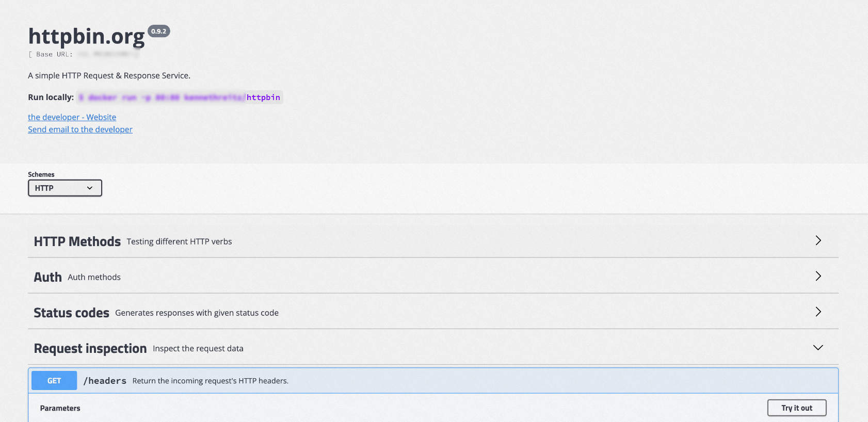868x422 pixels.
Task: Click the Try it out button
Action: (797, 408)
